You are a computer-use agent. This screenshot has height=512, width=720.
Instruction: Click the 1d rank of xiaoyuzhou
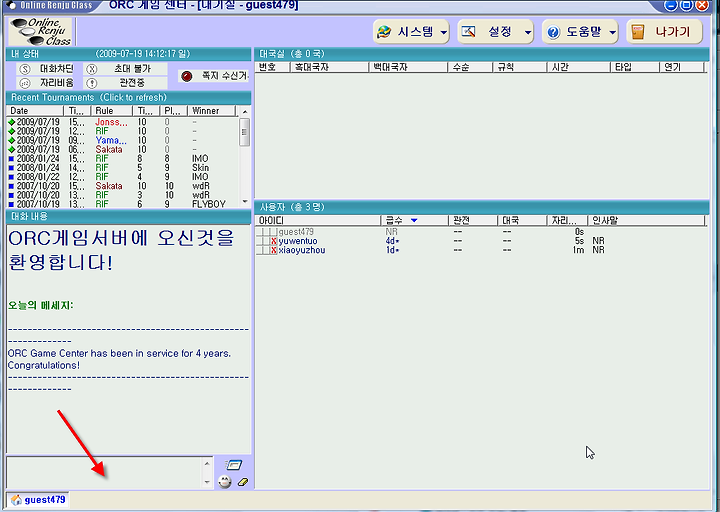point(392,250)
